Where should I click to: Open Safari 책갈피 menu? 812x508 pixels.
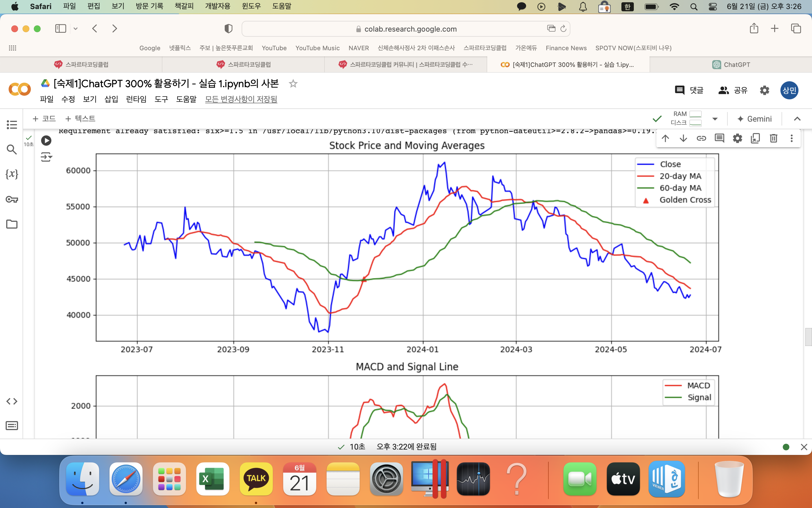184,6
